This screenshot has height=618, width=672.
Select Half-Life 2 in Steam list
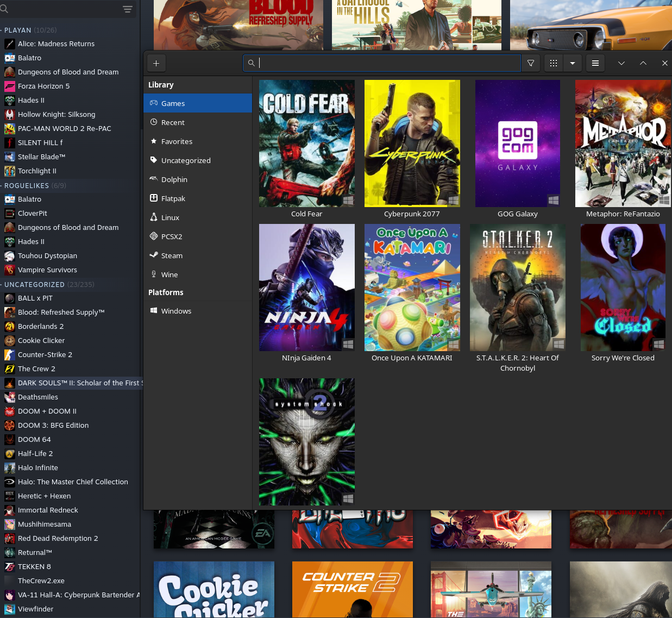[x=35, y=453]
